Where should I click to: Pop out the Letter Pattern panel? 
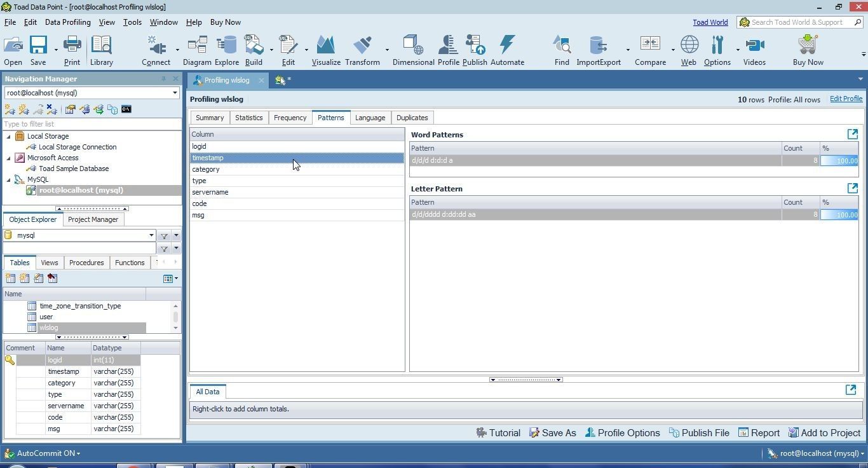pyautogui.click(x=853, y=188)
